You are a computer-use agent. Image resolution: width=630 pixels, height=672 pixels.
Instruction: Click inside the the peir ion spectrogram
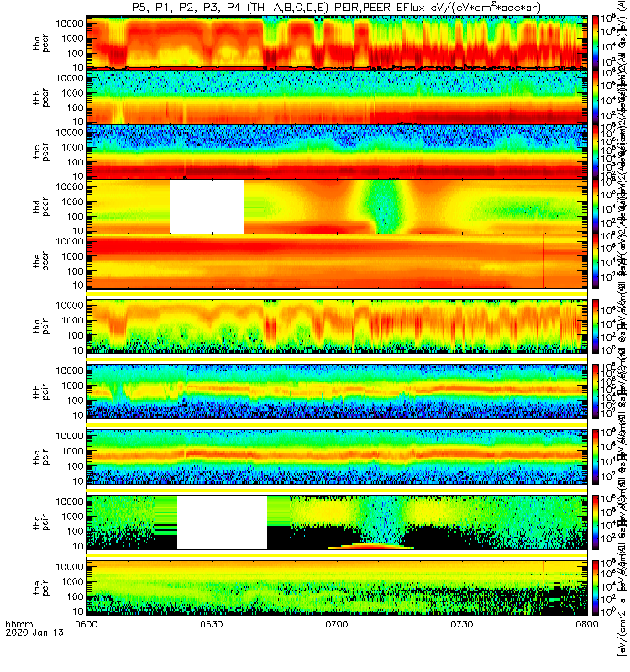click(337, 587)
